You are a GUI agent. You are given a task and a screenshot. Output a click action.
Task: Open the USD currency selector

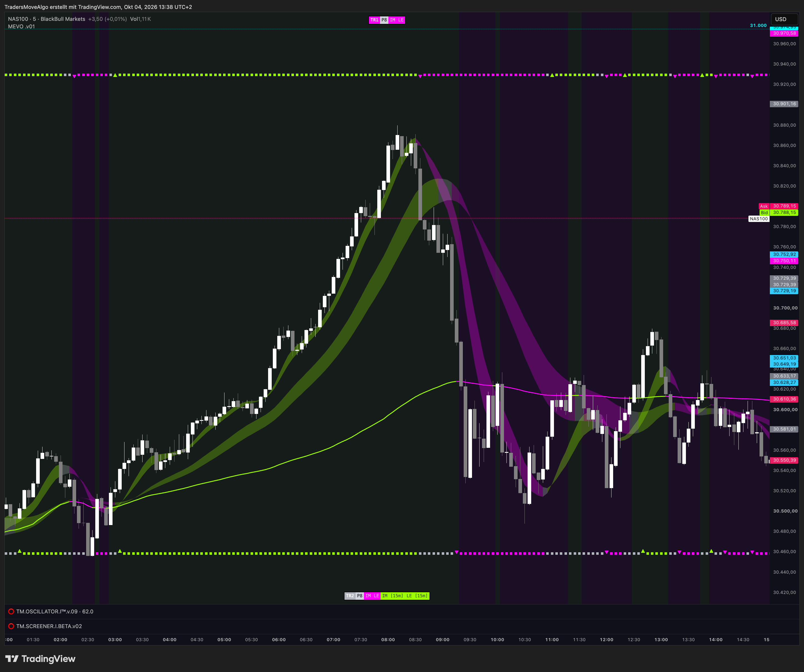pyautogui.click(x=783, y=19)
